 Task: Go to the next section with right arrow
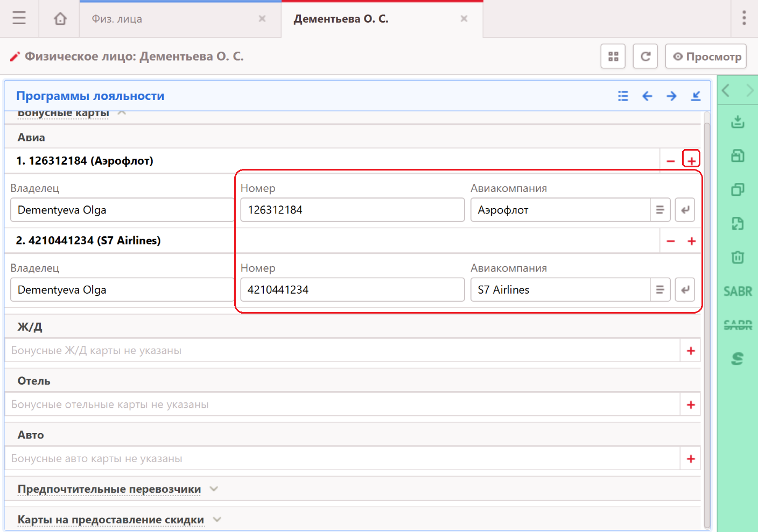(x=671, y=96)
